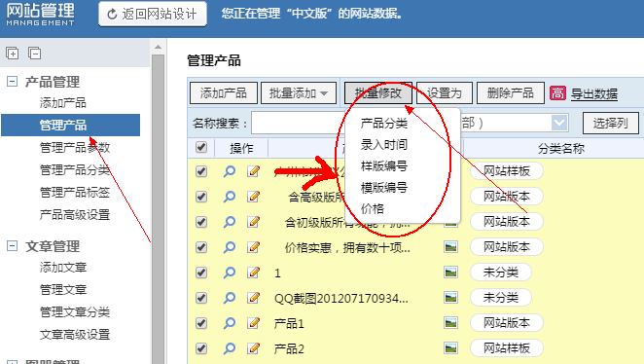Viewport: 644px width, 364px height.
Task: Click the image thumbnail icon in 价格实惠 row
Action: coord(451,247)
